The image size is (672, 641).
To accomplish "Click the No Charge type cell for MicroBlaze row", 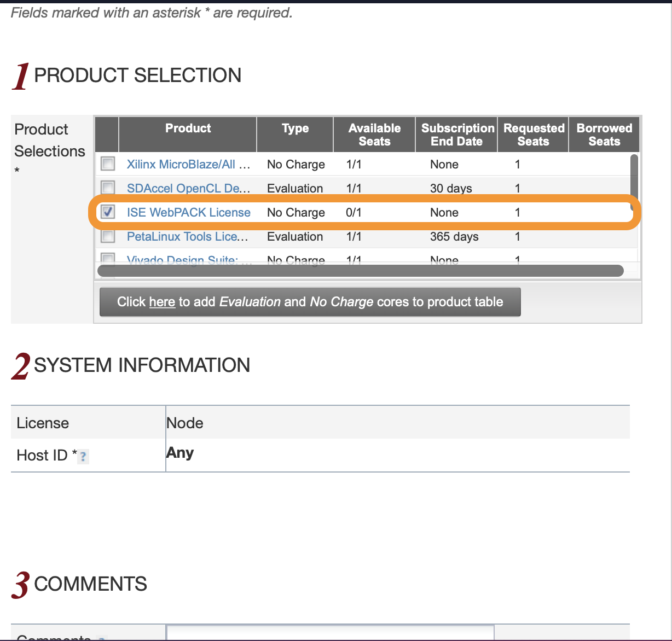I will (296, 164).
